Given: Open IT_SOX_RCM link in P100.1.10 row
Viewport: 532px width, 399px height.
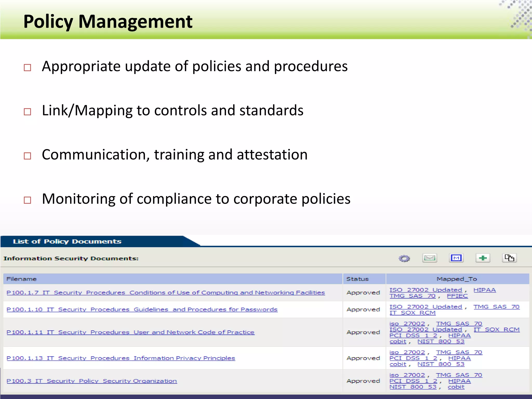Looking at the screenshot, I should click(413, 312).
